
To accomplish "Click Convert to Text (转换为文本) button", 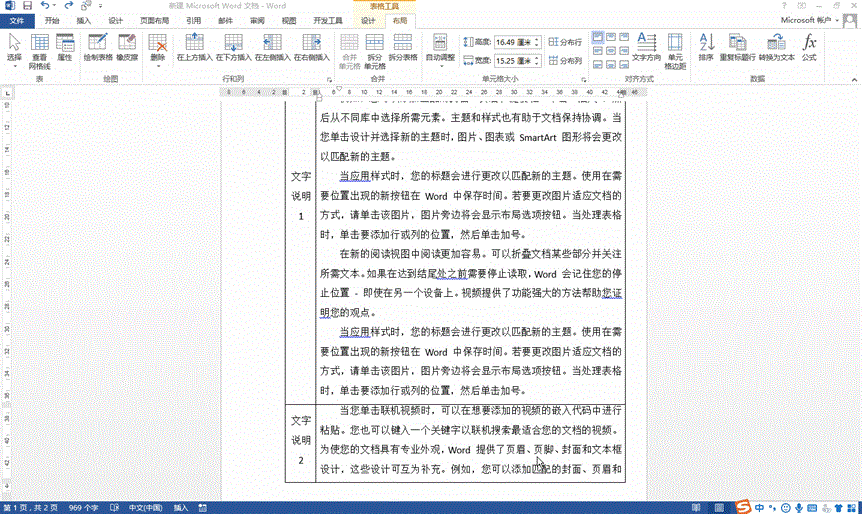I will tap(777, 47).
